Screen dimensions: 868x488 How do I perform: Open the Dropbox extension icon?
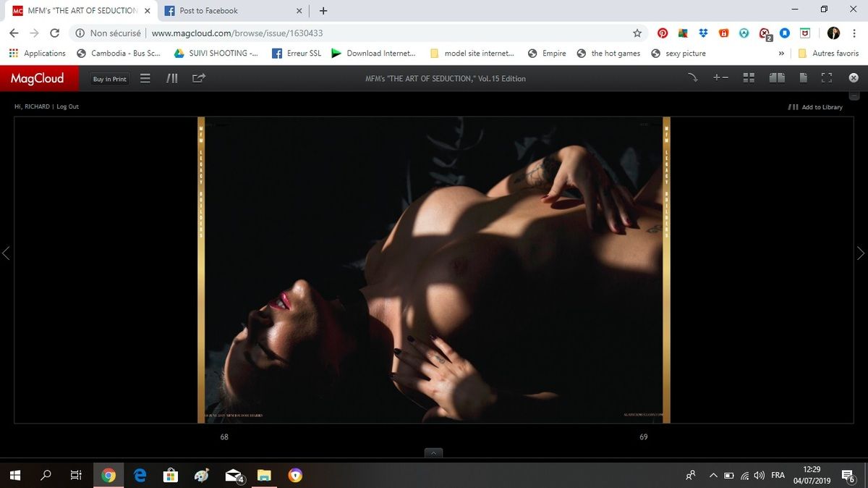point(703,33)
